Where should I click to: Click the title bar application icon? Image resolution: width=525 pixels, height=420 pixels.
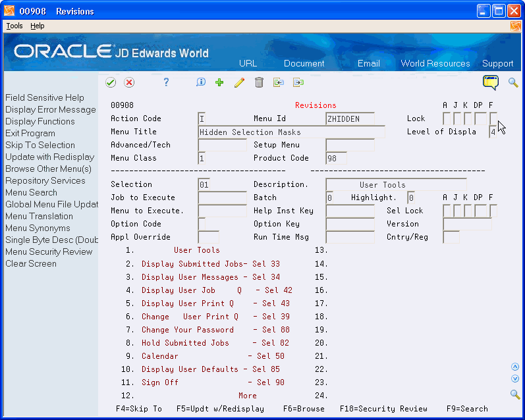coord(9,11)
